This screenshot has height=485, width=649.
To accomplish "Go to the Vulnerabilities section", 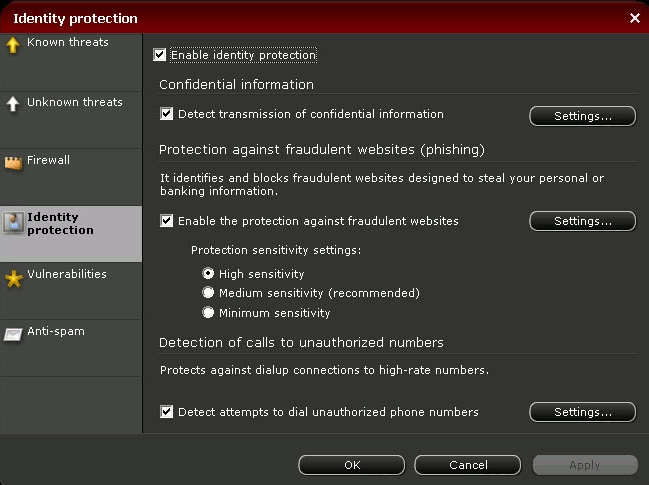I will tap(71, 291).
